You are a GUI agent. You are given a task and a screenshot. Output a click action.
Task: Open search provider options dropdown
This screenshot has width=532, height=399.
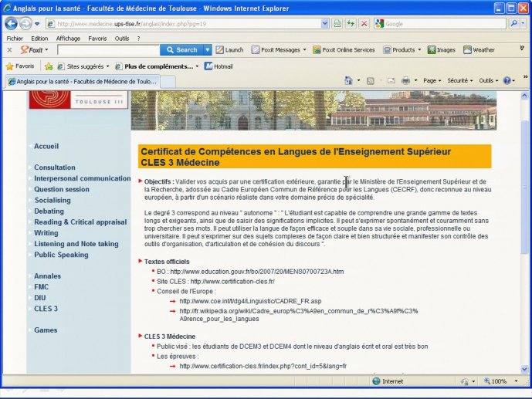click(523, 23)
